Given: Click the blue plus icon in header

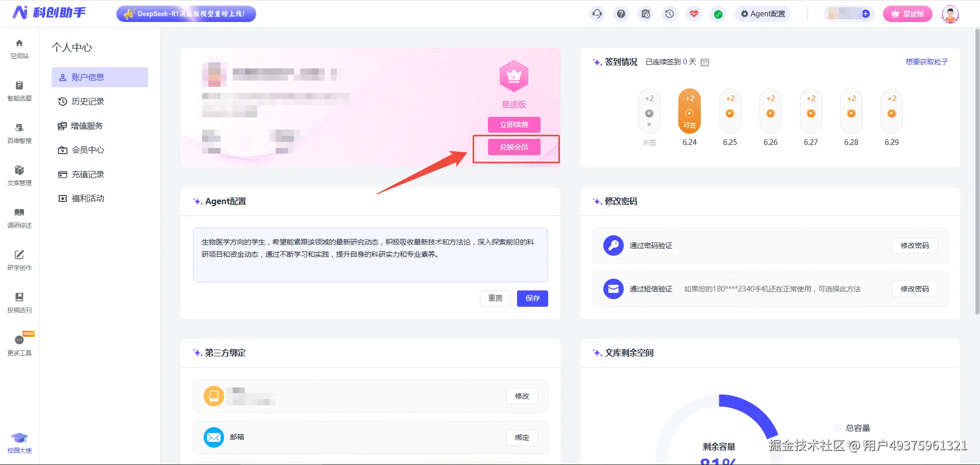Looking at the screenshot, I should coord(866,14).
